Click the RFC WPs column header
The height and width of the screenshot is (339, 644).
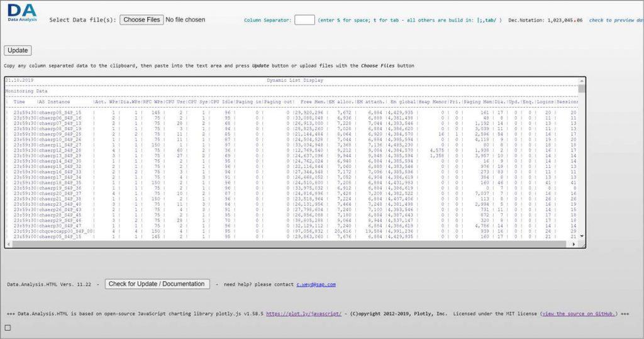pos(153,102)
